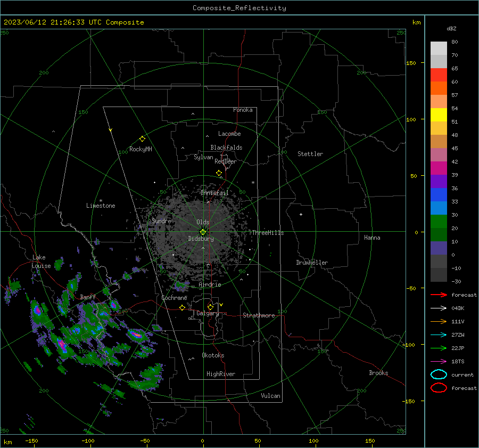The width and height of the screenshot is (479, 448).
Task: Click the yellow diamond marker under Cochrane
Action: (x=182, y=308)
